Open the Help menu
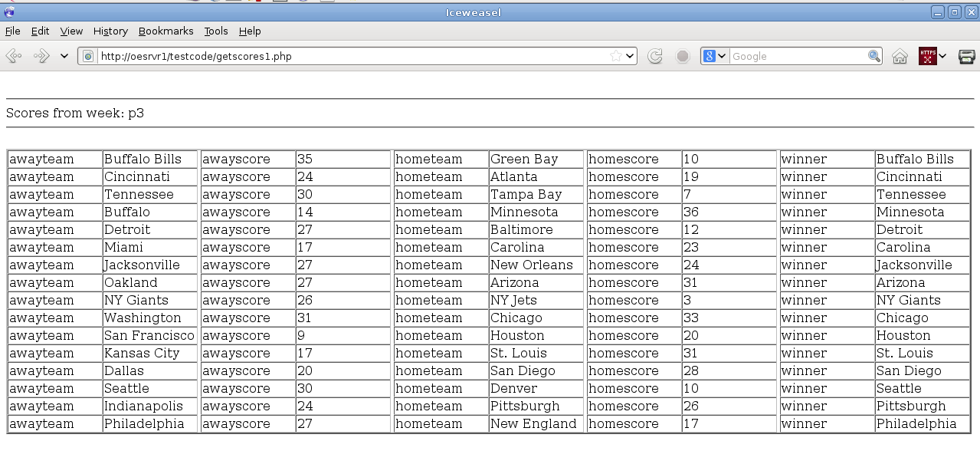The image size is (980, 451). coord(250,31)
